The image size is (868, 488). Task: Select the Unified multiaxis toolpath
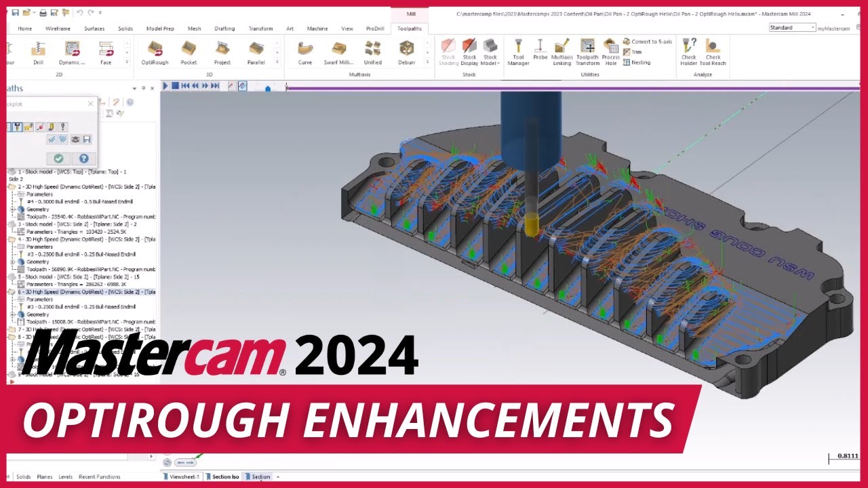tap(373, 53)
